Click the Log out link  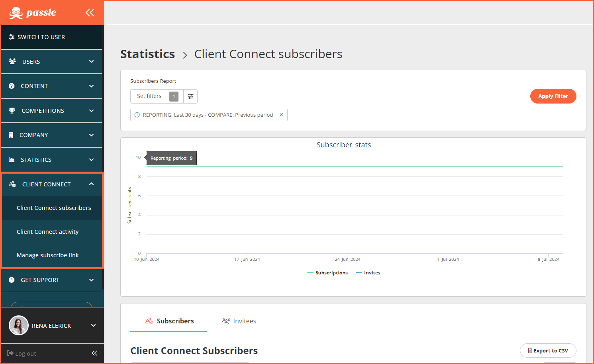tap(22, 353)
